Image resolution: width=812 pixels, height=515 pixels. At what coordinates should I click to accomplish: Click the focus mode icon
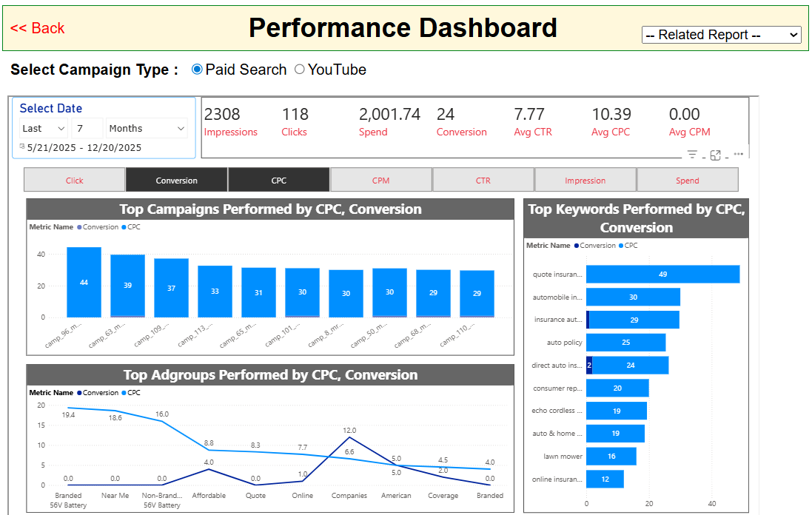[x=715, y=155]
